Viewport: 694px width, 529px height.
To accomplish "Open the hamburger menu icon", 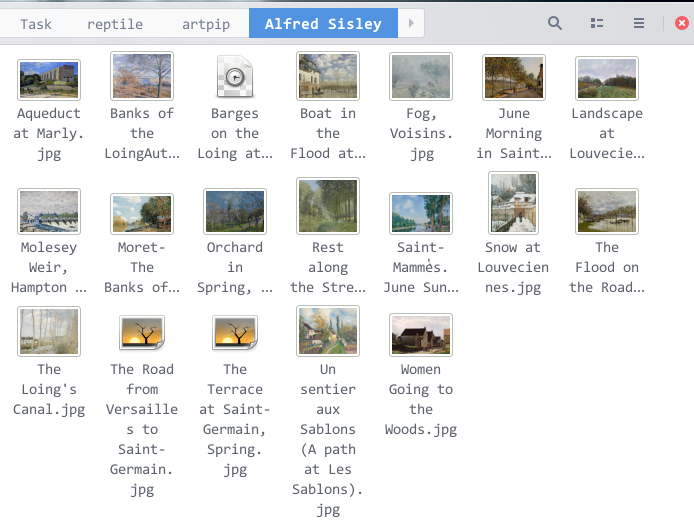I will [x=639, y=23].
